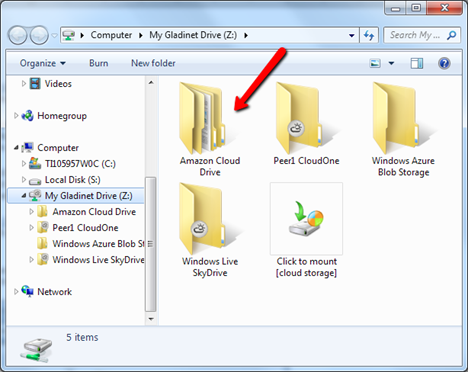This screenshot has width=468, height=372.
Task: Select My Gladinet Drive (Z:) in the tree
Action: 88,196
